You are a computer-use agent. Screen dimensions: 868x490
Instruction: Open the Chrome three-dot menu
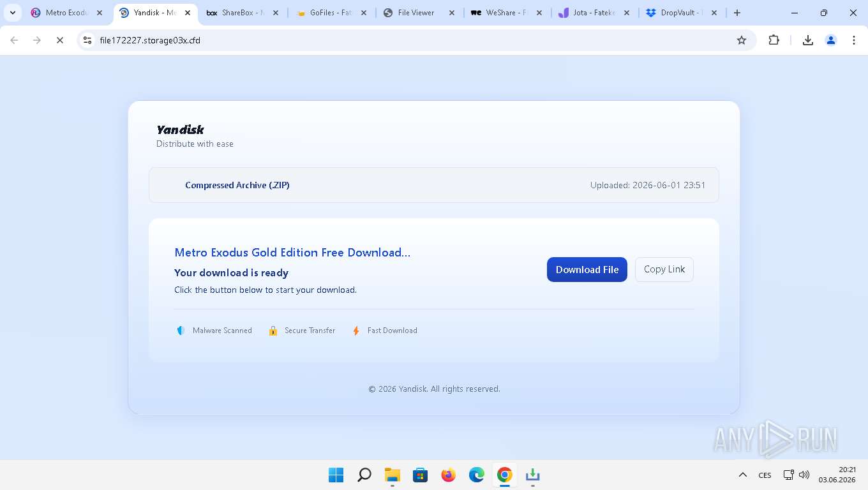point(853,40)
